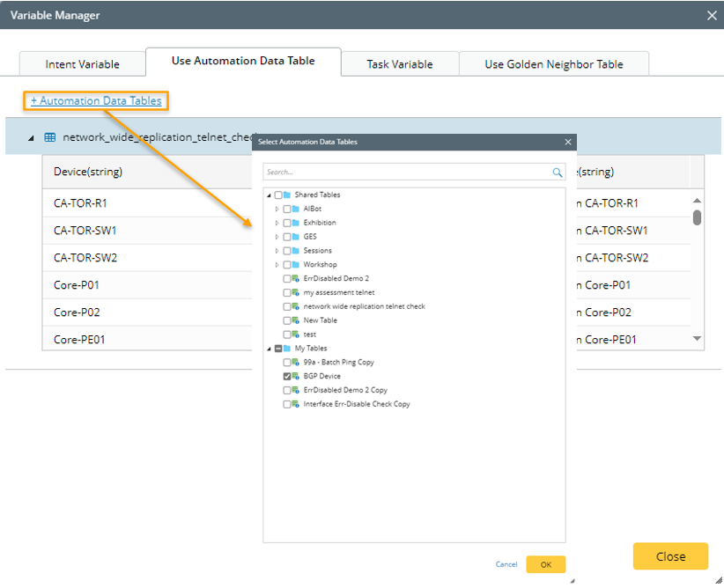This screenshot has height=588, width=724.
Task: Tick the 99a - Batch Ping Copy checkbox
Action: point(287,362)
